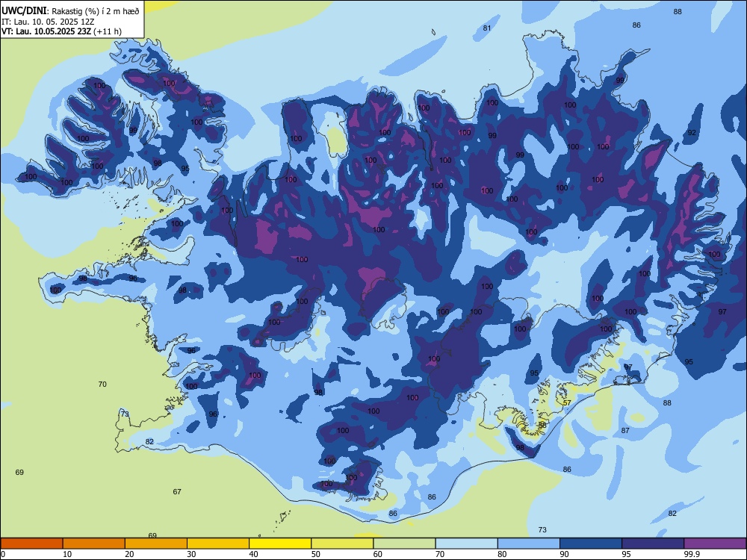
Task: Click the map value '87' off the southeast coast
Action: (x=625, y=431)
